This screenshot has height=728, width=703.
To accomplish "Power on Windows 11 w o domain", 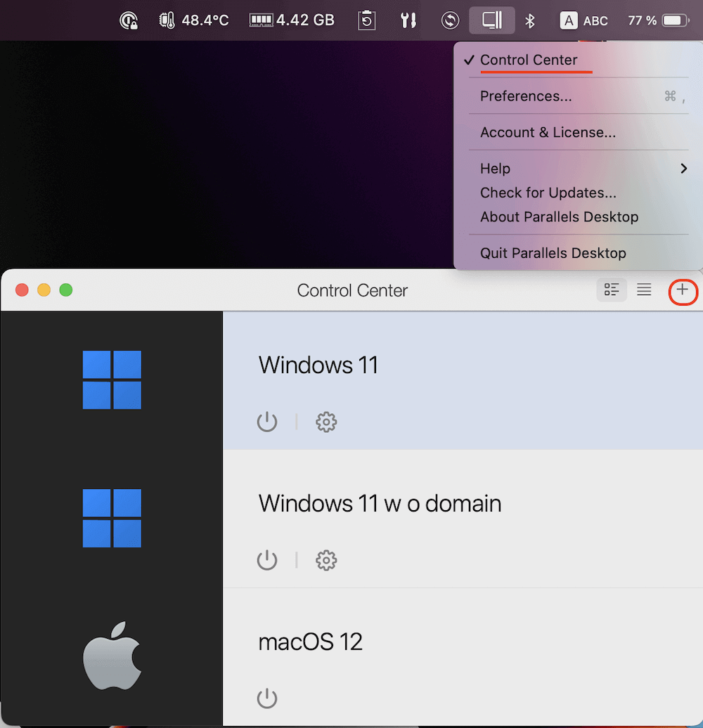I will 267,560.
